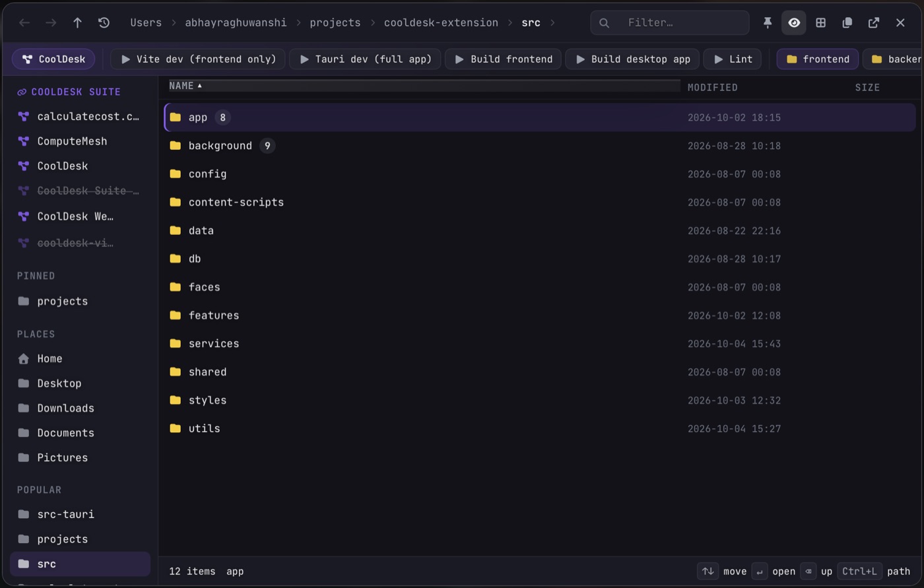Click the chain-link icon beside Cooldesk Suite
924x588 pixels.
(22, 92)
